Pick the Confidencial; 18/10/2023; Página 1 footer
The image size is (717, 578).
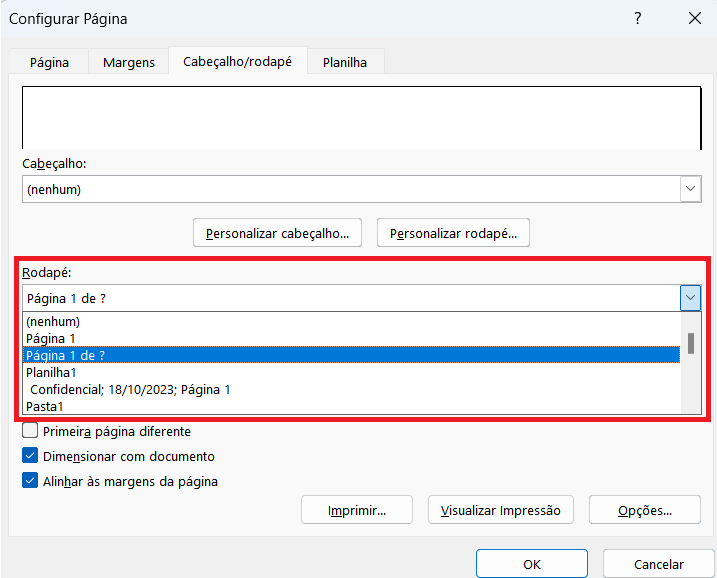130,389
